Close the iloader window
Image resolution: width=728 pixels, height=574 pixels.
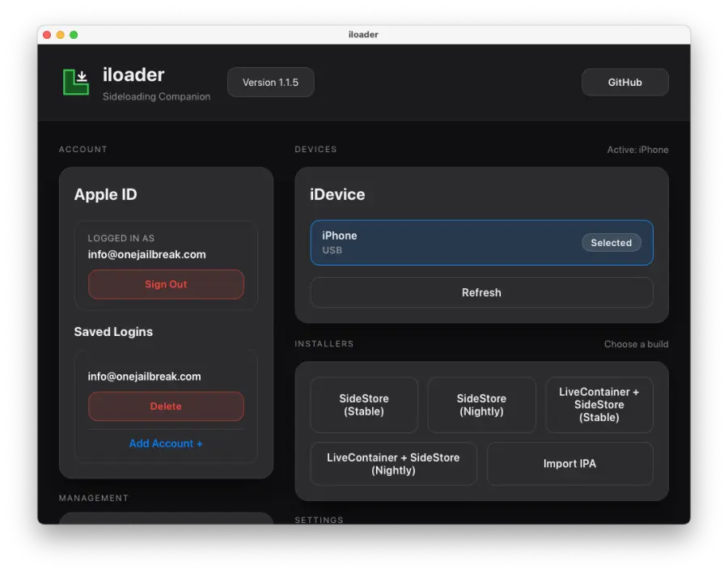tap(47, 35)
